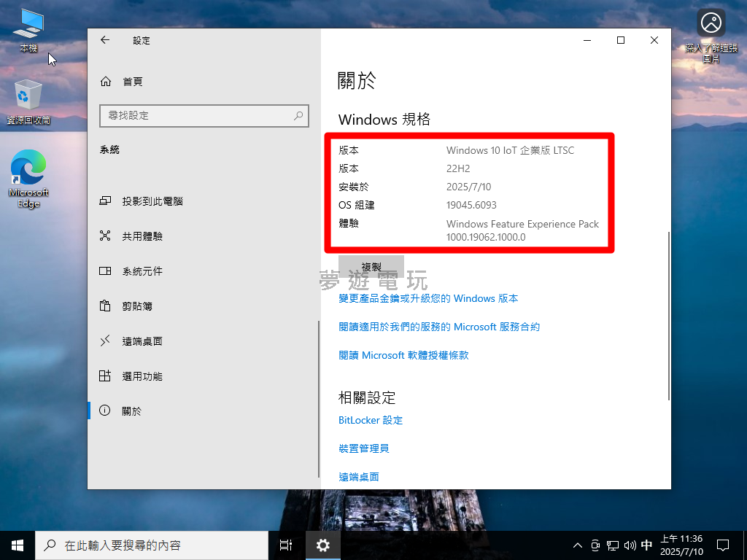Open 首頁 home in Settings sidebar
Viewport: 747px width, 560px height.
[132, 82]
